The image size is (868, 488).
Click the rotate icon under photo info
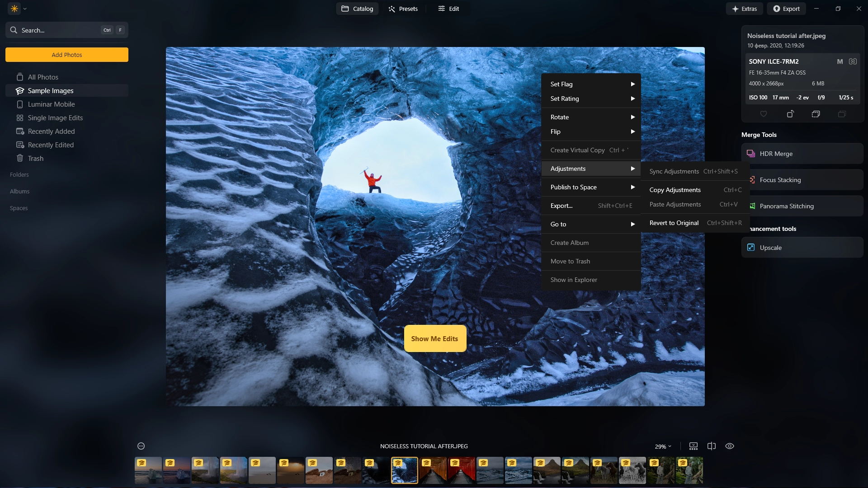(x=790, y=114)
